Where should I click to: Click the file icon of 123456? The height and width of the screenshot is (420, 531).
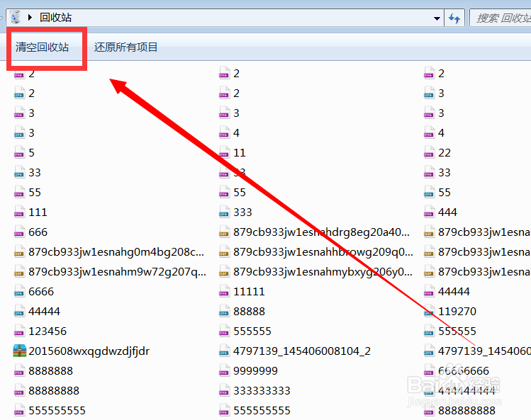[19, 331]
